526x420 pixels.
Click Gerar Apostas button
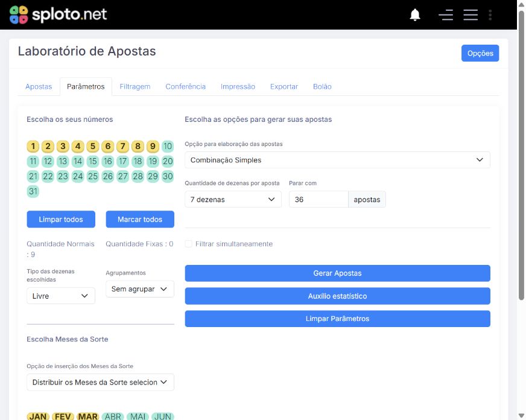point(337,273)
